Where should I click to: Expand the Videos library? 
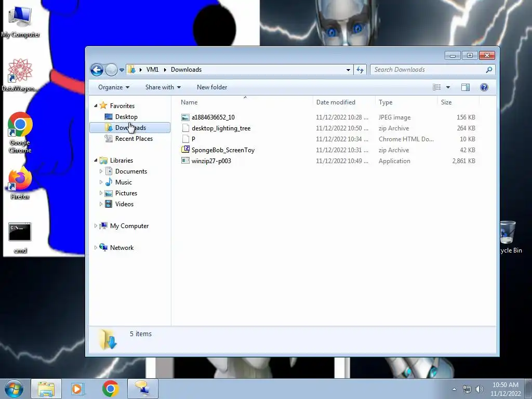tap(101, 204)
